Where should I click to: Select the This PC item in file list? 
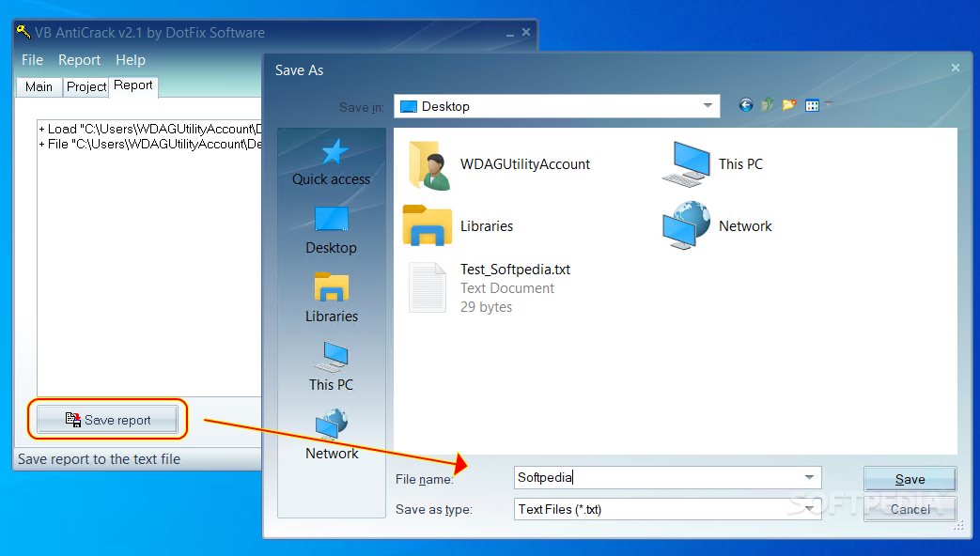tap(712, 164)
